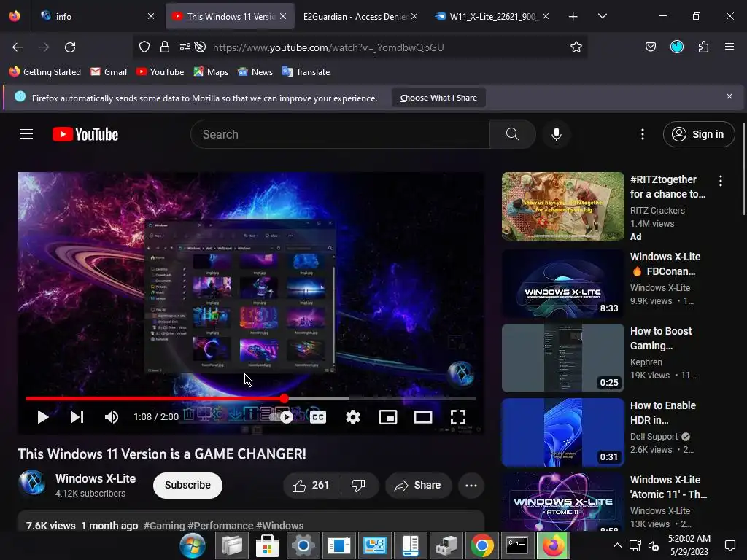Open the News bookmark
The width and height of the screenshot is (747, 560).
(x=255, y=72)
